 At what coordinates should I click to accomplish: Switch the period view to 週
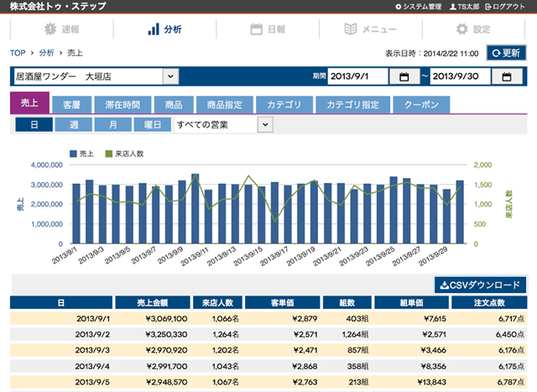point(71,124)
